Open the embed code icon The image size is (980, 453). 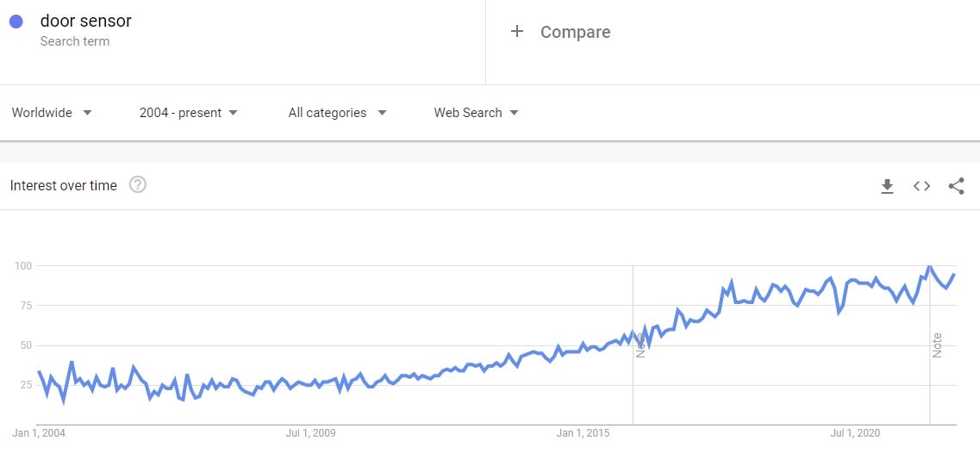(921, 186)
